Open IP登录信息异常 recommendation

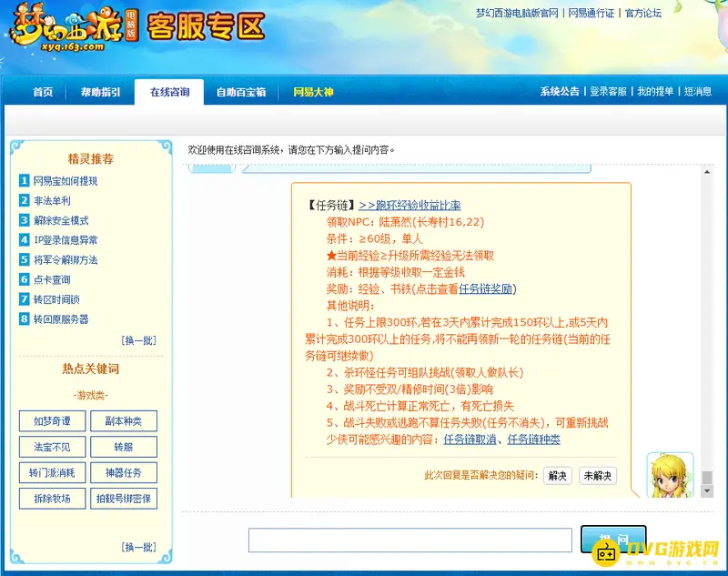pyautogui.click(x=66, y=240)
